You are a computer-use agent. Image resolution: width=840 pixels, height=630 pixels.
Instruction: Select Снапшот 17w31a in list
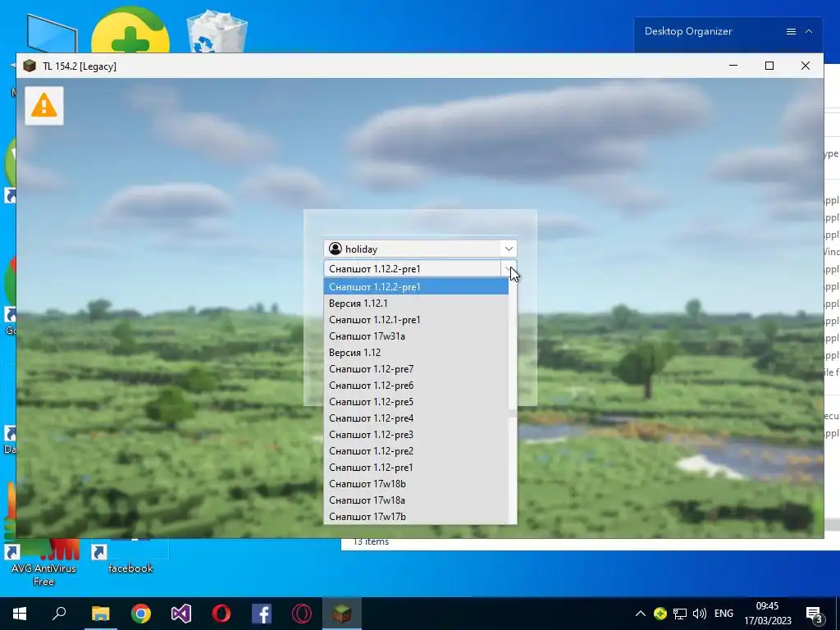pos(416,336)
